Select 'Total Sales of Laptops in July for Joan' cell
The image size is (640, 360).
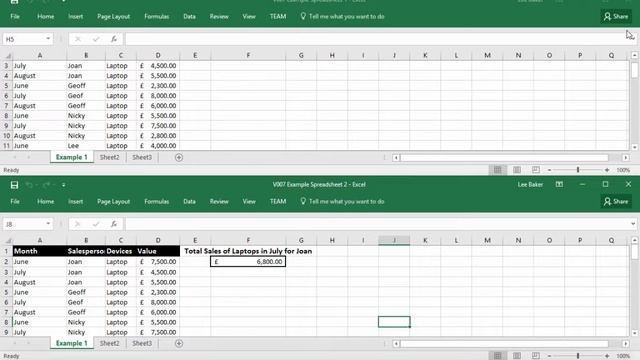[248, 251]
